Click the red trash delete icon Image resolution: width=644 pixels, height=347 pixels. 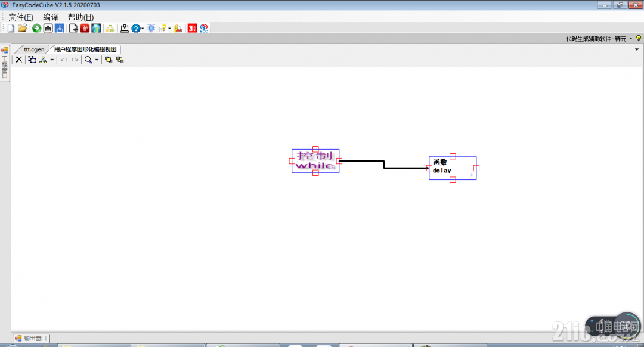tap(85, 28)
